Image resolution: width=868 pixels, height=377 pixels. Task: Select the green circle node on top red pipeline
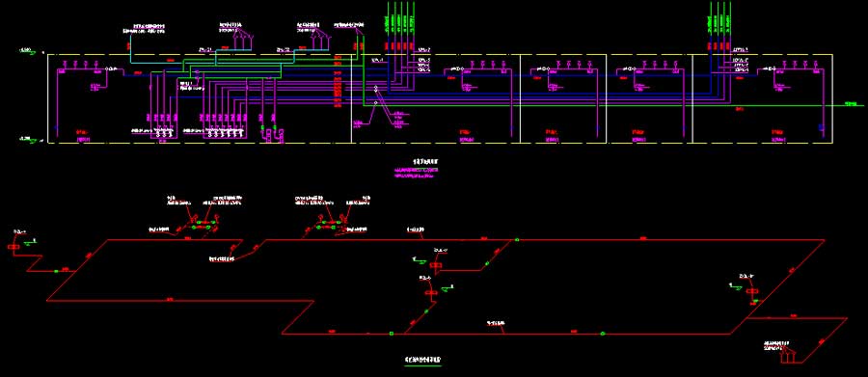pyautogui.click(x=517, y=240)
